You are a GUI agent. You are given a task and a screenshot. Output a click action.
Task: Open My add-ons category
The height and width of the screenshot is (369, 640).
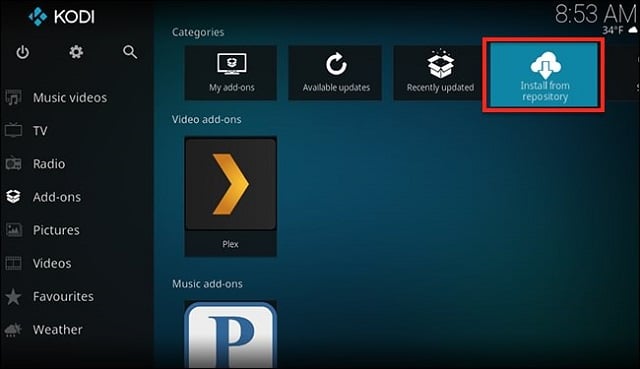coord(231,73)
